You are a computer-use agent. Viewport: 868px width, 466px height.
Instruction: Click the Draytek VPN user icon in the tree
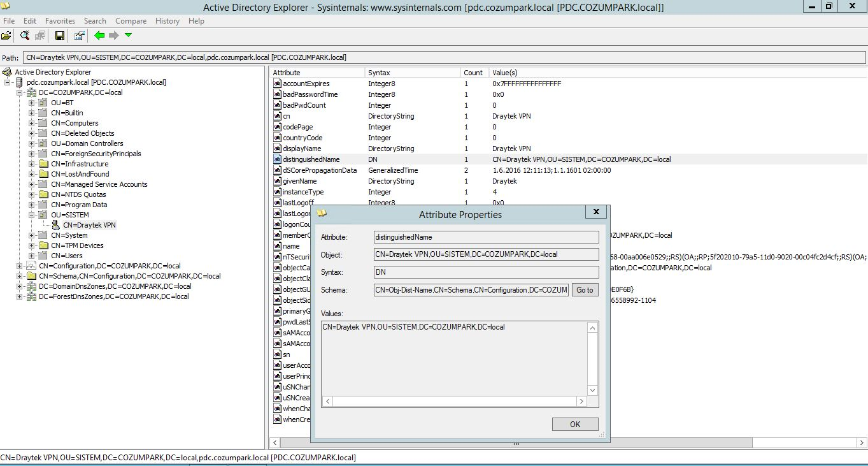point(56,225)
